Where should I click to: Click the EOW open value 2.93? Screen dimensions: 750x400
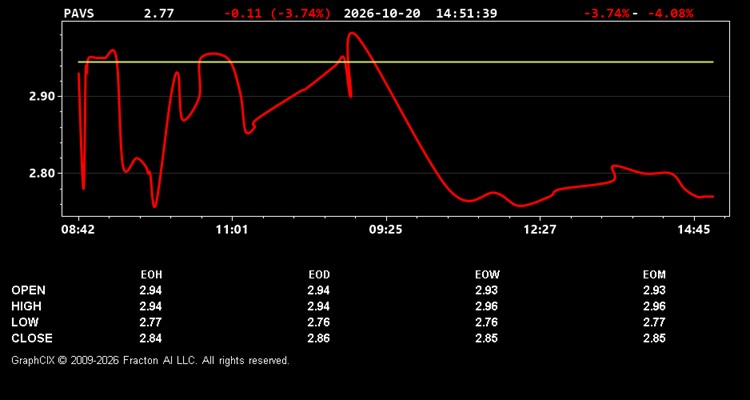pos(486,290)
